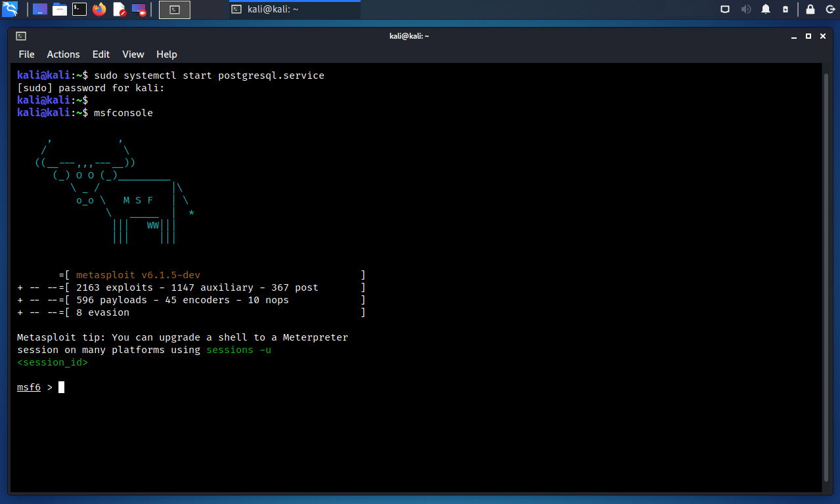Open the notifications bell icon
Screen dimensions: 840x504
(766, 9)
